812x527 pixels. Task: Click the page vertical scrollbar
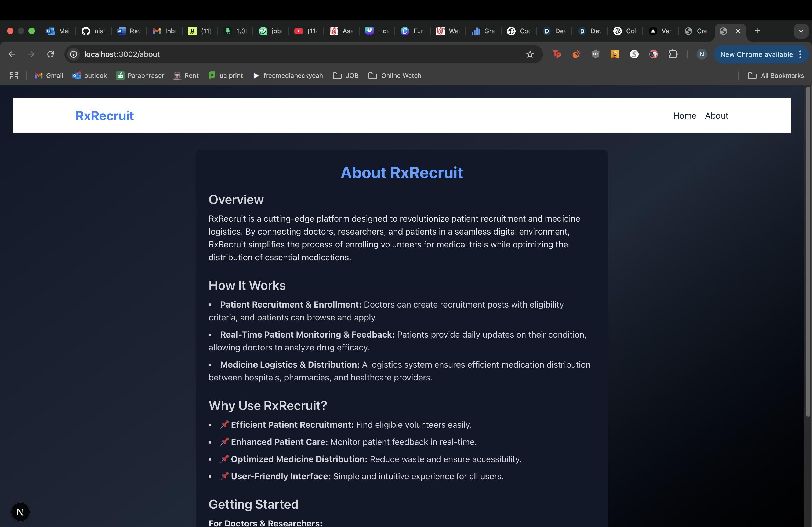(x=807, y=252)
